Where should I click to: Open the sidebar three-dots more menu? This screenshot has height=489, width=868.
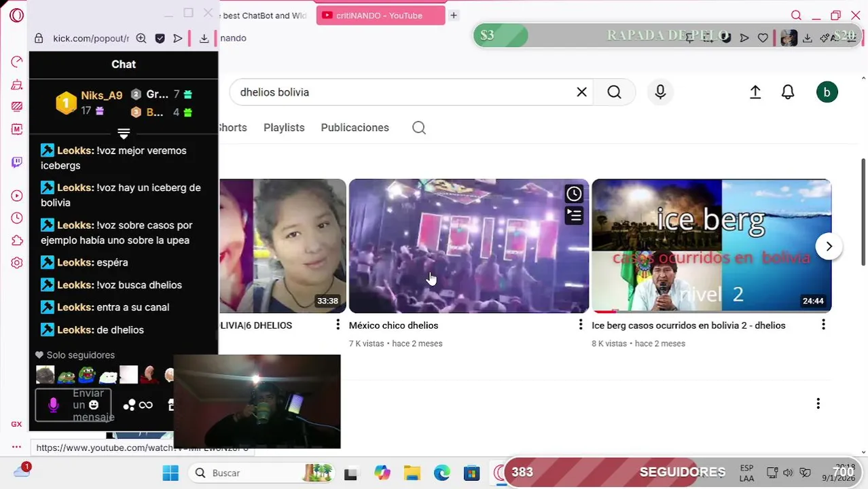point(16,447)
